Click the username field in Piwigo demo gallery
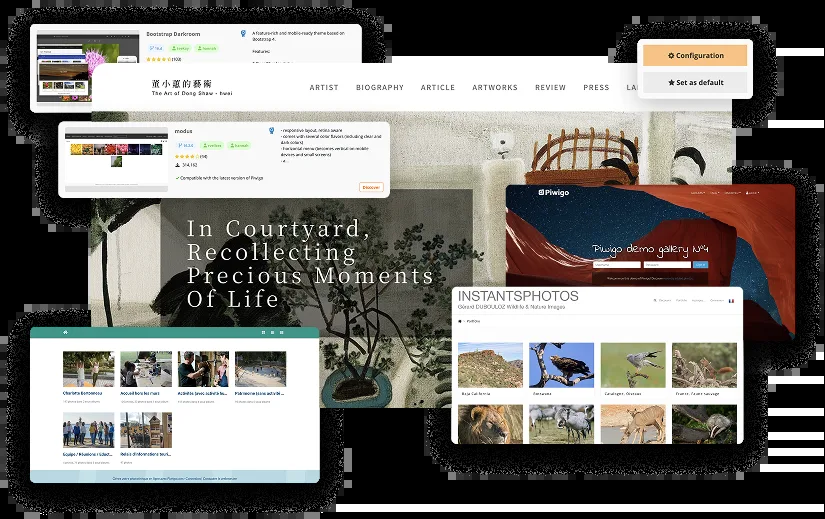 [617, 265]
